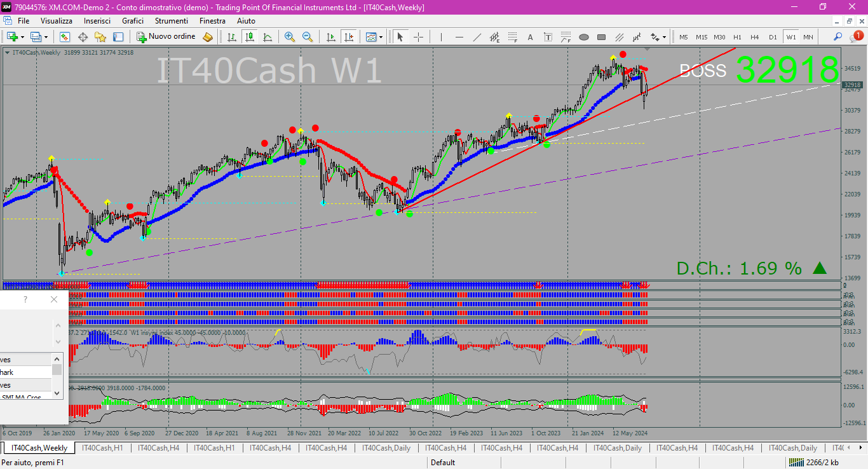Expand the new chart dropdown arrow
The height and width of the screenshot is (469, 868).
(22, 37)
